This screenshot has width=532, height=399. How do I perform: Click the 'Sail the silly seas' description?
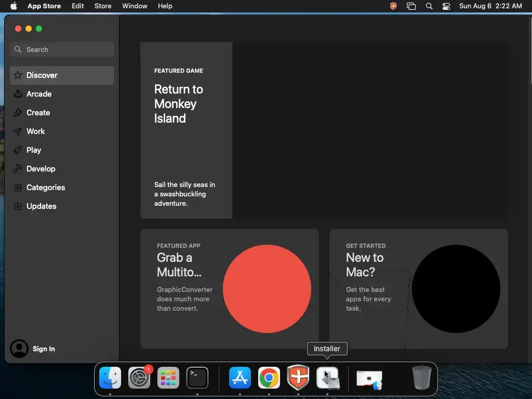click(x=184, y=194)
